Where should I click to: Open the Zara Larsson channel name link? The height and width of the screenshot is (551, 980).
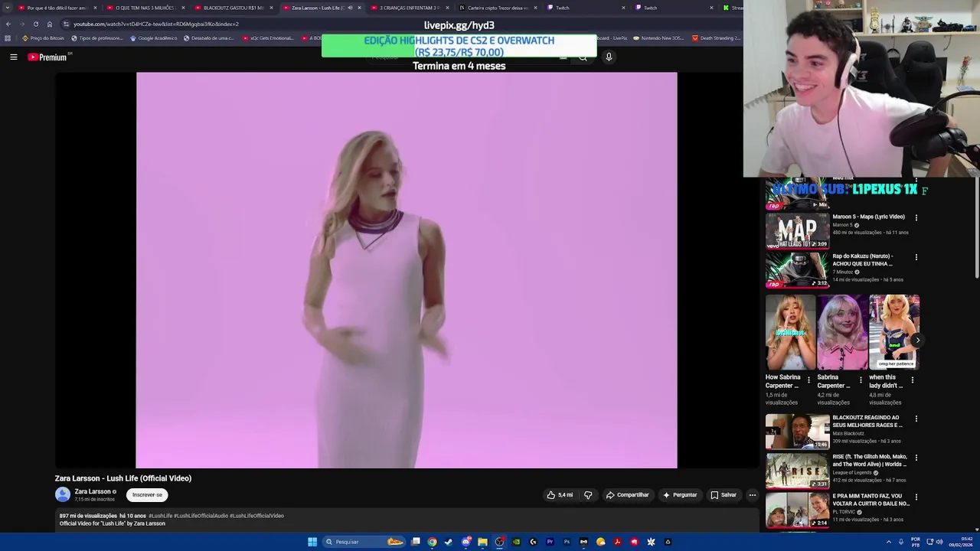coord(93,491)
